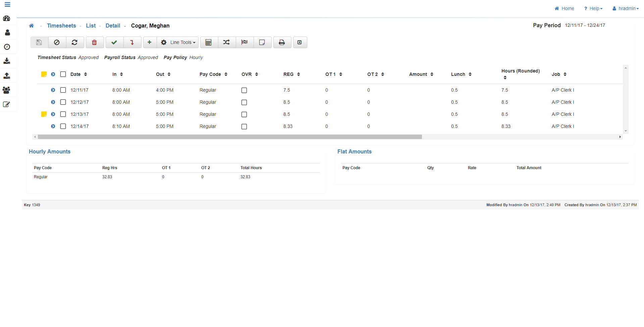The height and width of the screenshot is (327, 644).
Task: Sort table by In column
Action: tap(118, 74)
